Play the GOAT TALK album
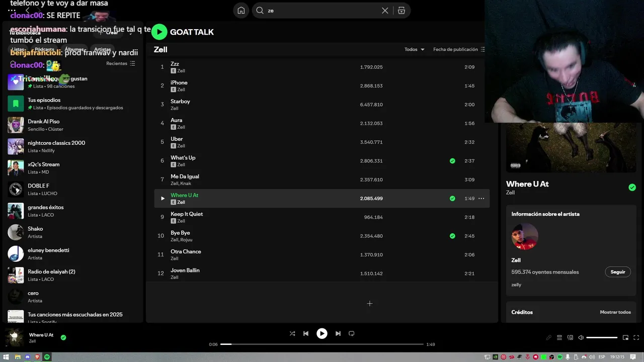Viewport: 644px width, 362px height. [x=159, y=32]
